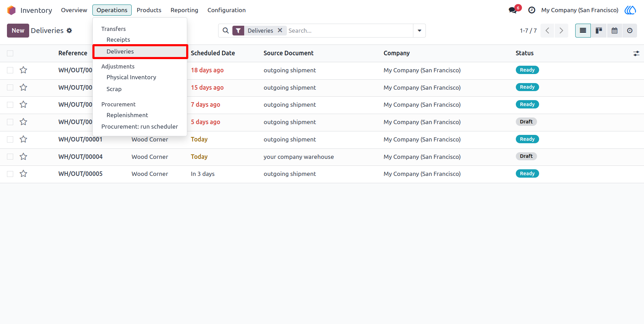Open the Deliveries gear actions menu

coord(69,31)
